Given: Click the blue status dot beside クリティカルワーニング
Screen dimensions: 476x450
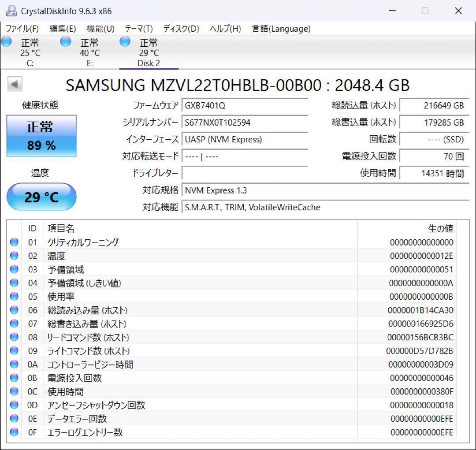Looking at the screenshot, I should 14,242.
